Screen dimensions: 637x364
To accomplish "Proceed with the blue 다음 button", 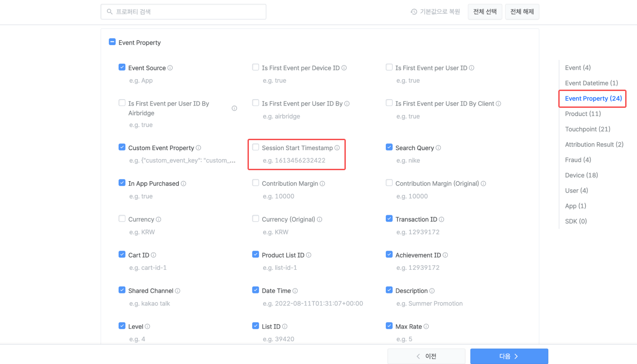I will pos(509,356).
